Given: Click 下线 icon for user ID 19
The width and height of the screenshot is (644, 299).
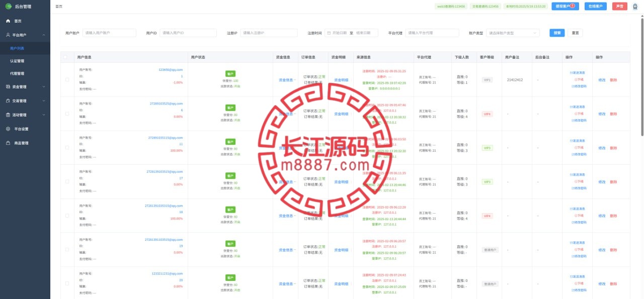Looking at the screenshot, I should tap(575, 249).
